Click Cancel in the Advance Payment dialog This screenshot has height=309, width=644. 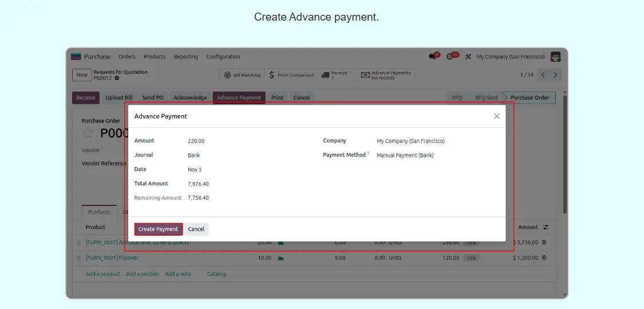coord(196,229)
